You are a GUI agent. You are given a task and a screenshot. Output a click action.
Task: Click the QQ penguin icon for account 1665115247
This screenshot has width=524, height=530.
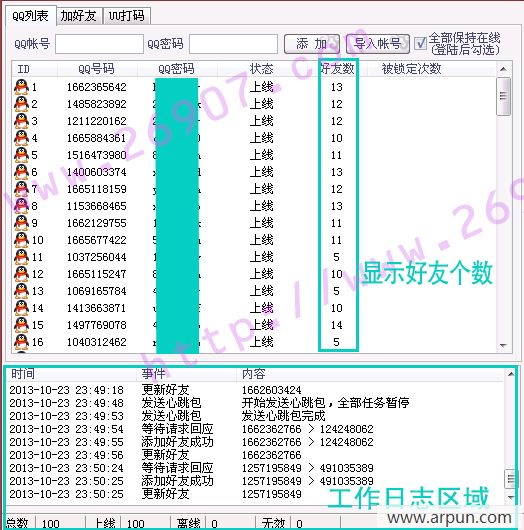21,274
